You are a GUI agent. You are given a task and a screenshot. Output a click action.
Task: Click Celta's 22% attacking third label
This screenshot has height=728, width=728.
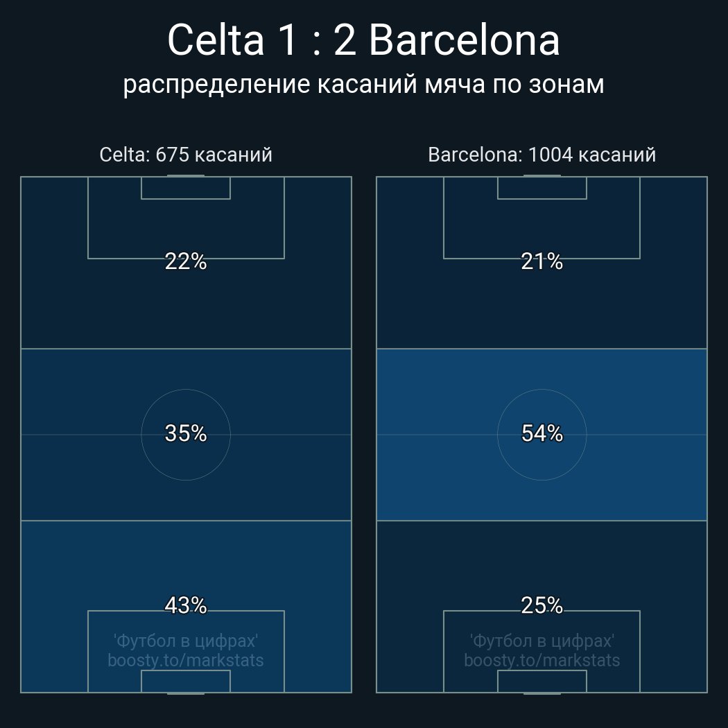click(x=186, y=261)
